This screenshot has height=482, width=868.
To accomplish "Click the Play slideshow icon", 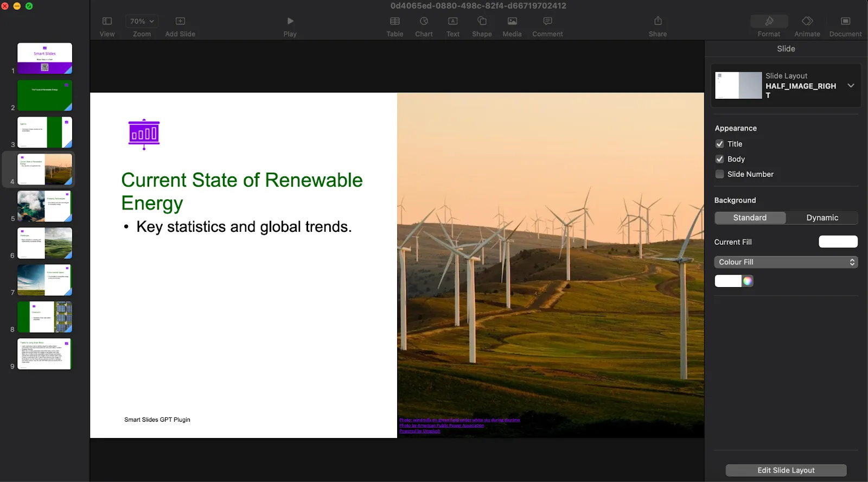I will [x=290, y=21].
